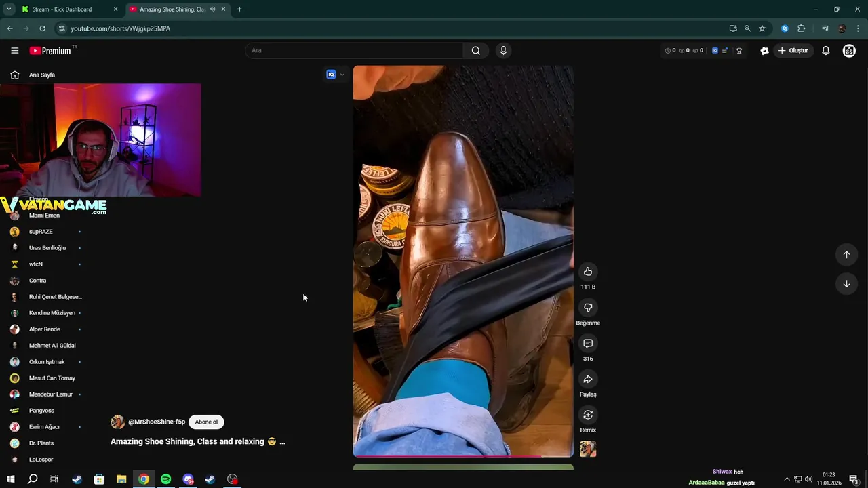Click the install app icon in address bar
This screenshot has height=488, width=868.
tap(733, 28)
